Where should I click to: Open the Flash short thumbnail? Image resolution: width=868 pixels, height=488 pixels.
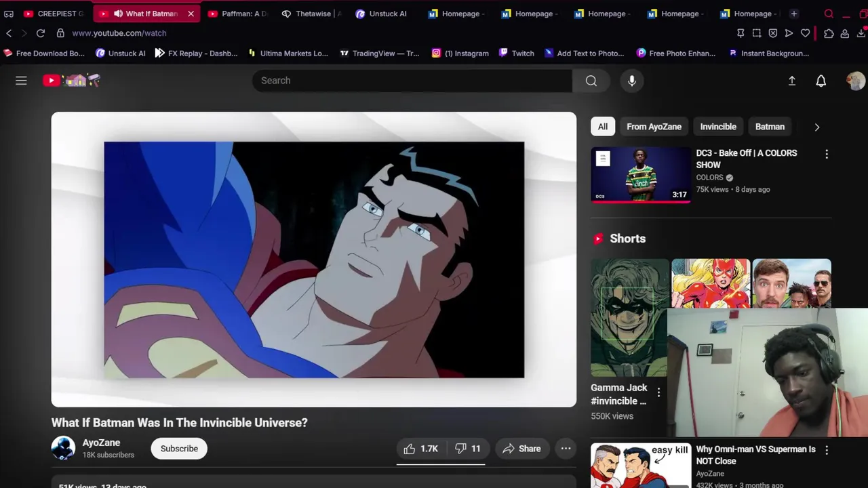tap(711, 283)
